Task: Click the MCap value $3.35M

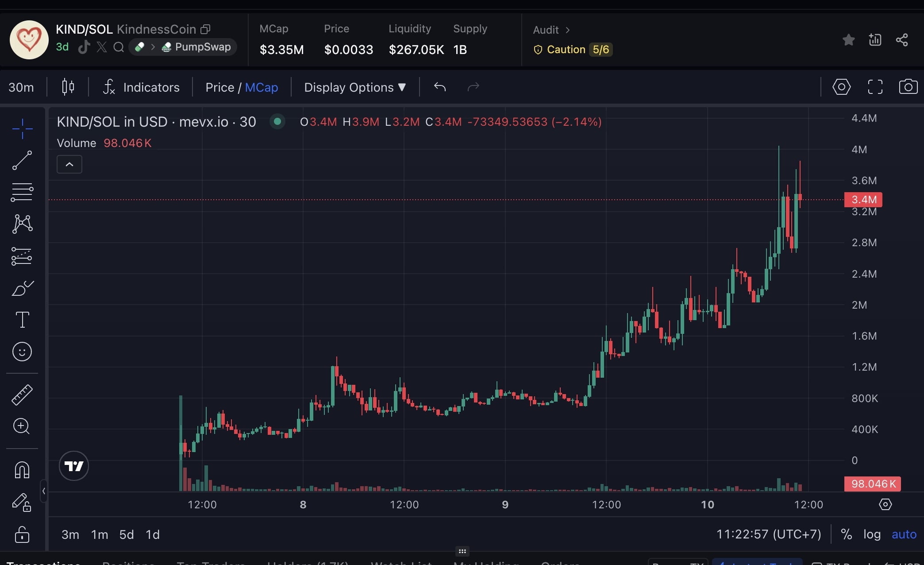Action: (x=281, y=50)
